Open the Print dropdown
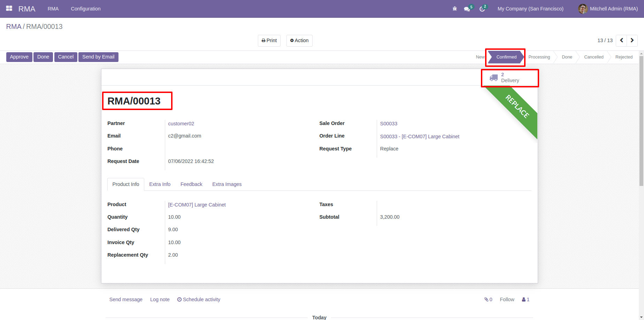Viewport: 644px width, 320px height. point(269,40)
